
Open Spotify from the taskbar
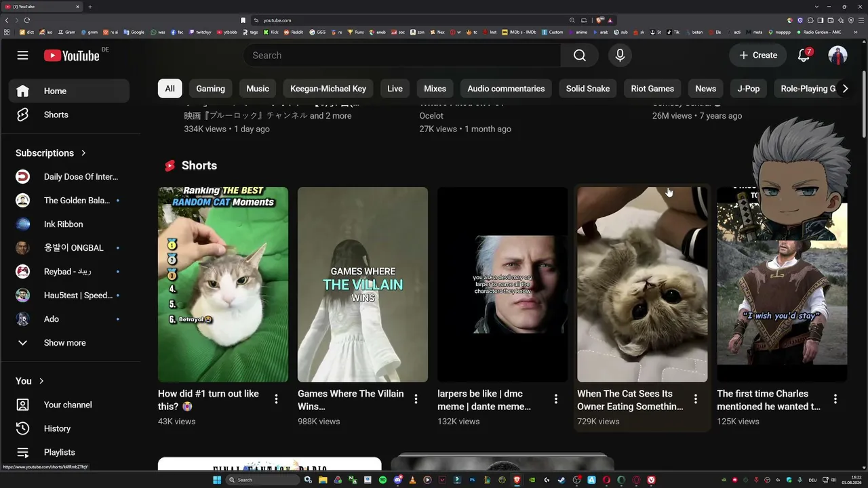click(x=382, y=480)
